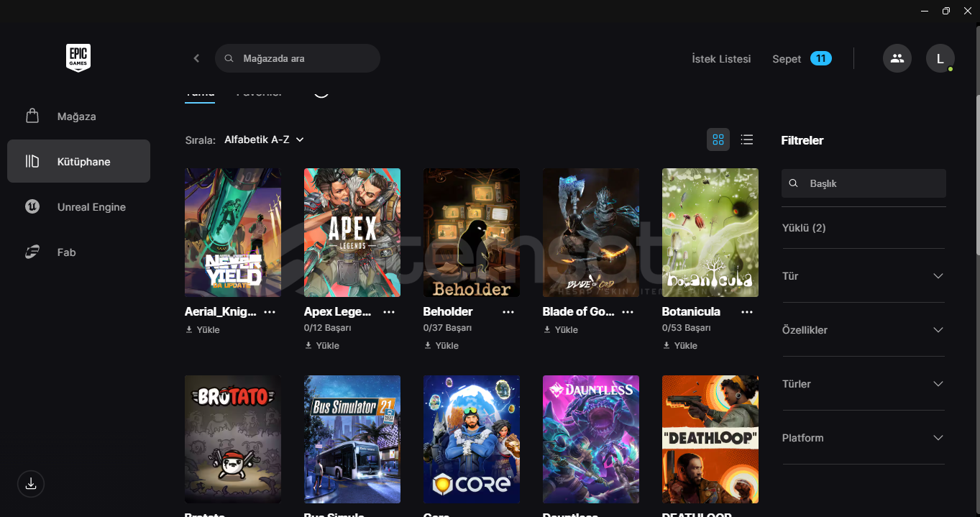Expand the Tür filter

(x=864, y=276)
